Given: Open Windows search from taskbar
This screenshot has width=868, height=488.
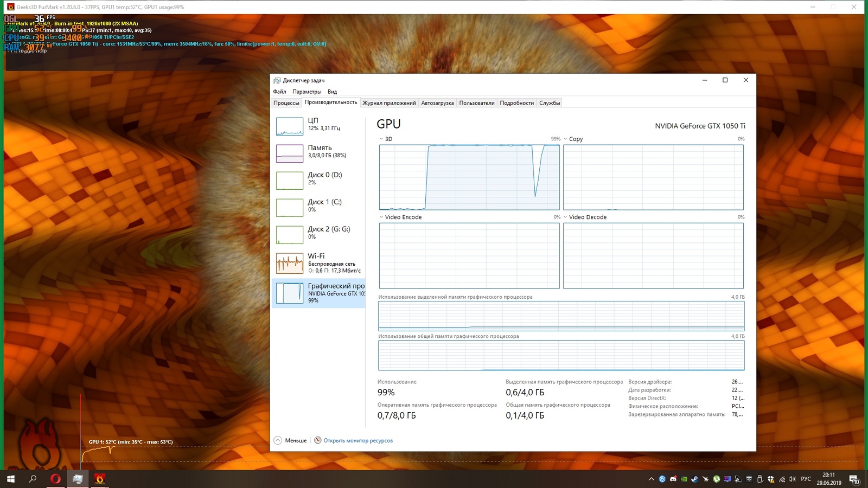Looking at the screenshot, I should click(x=33, y=479).
